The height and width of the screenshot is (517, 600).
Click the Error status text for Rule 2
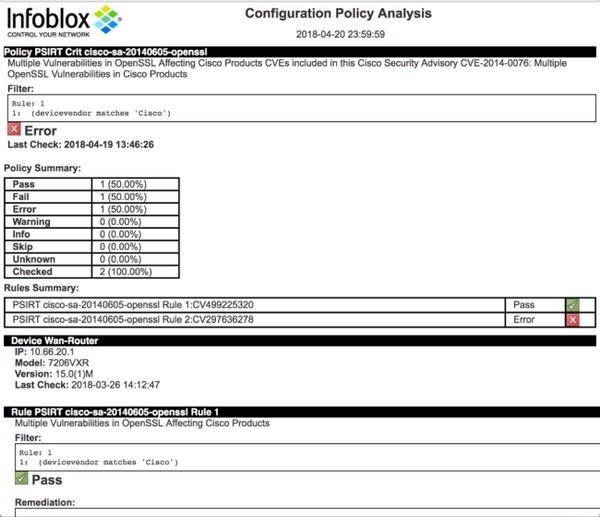[x=524, y=320]
